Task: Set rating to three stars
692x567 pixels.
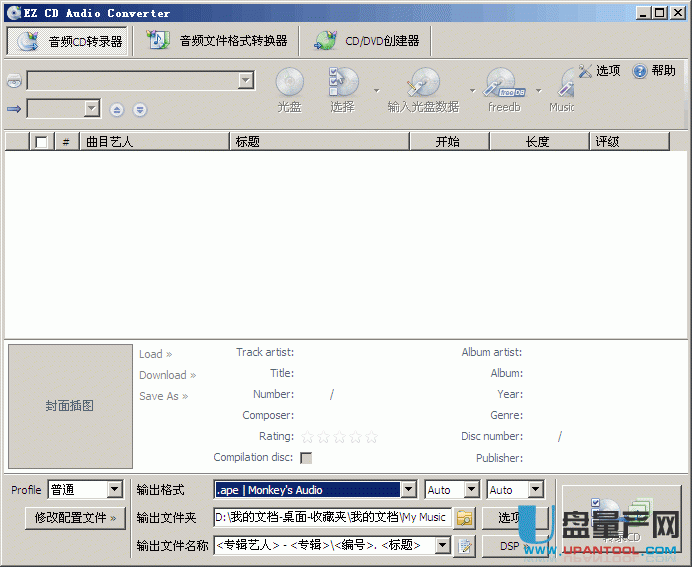Action: 339,437
